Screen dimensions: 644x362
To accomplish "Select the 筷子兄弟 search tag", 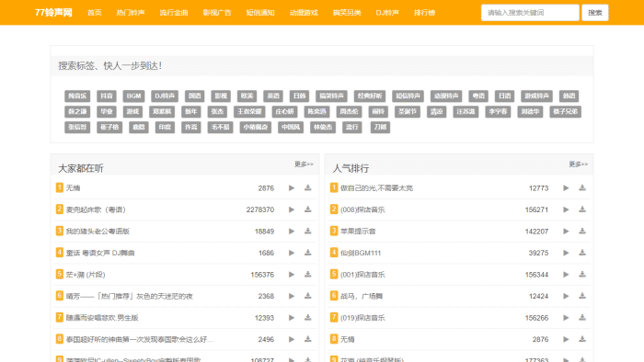I will (565, 111).
